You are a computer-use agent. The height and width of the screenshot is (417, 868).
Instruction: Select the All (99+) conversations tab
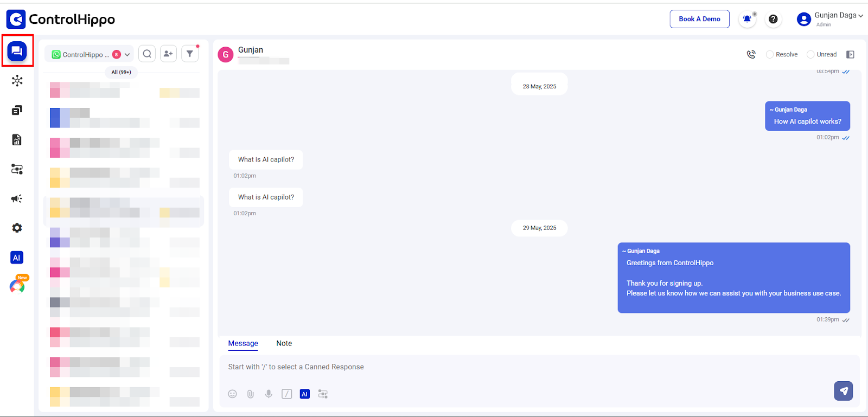(x=122, y=72)
